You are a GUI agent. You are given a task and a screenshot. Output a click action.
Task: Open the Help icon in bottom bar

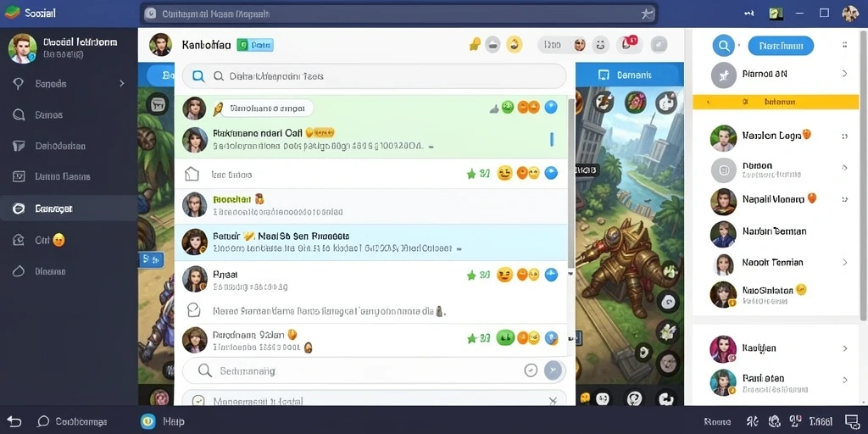coord(147,421)
